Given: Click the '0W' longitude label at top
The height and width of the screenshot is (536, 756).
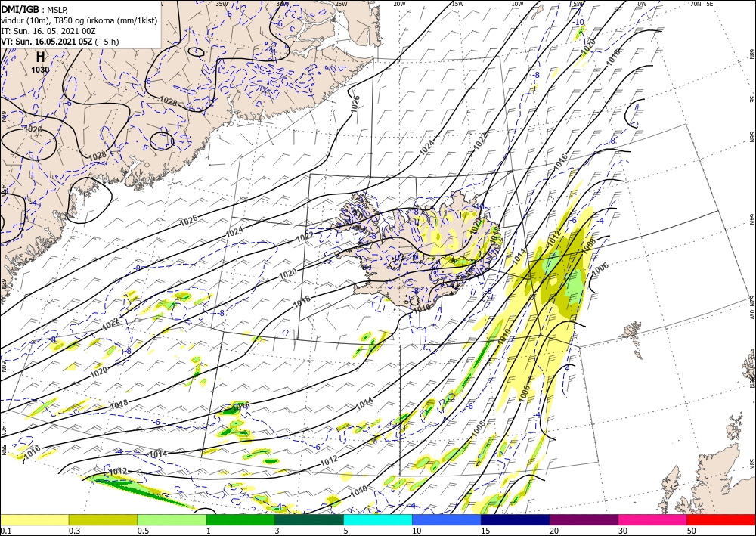Looking at the screenshot, I should (x=642, y=4).
